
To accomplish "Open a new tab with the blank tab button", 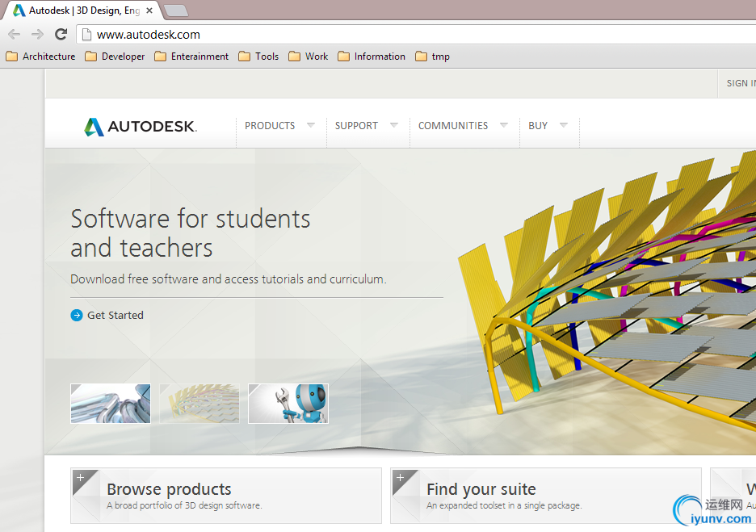I will pyautogui.click(x=176, y=10).
